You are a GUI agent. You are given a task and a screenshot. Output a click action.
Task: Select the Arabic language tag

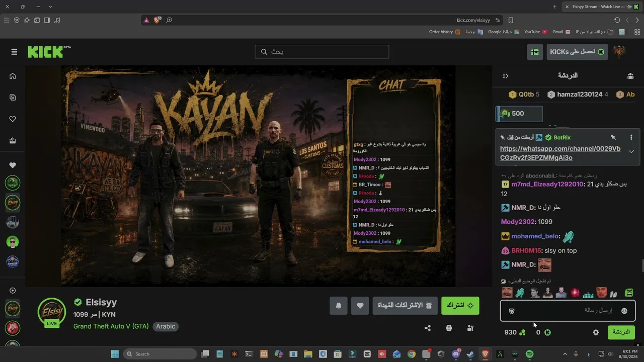click(x=166, y=326)
